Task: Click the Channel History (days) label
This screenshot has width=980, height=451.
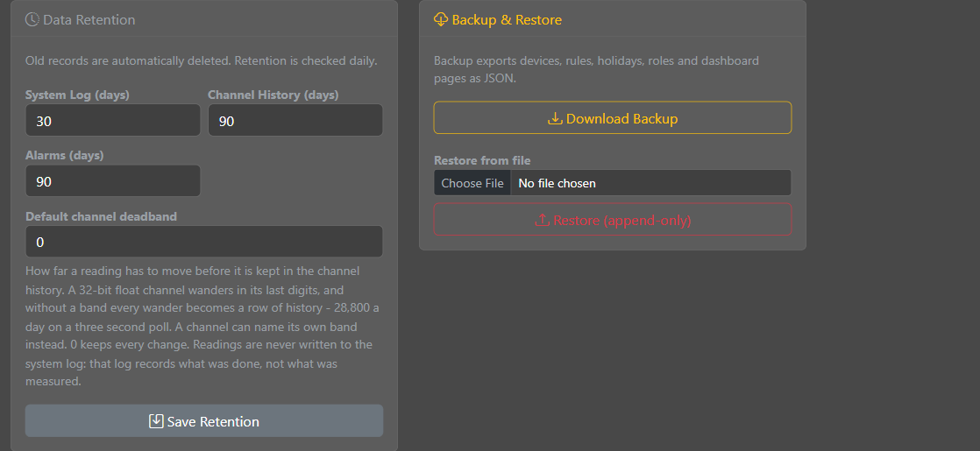Action: coord(273,95)
